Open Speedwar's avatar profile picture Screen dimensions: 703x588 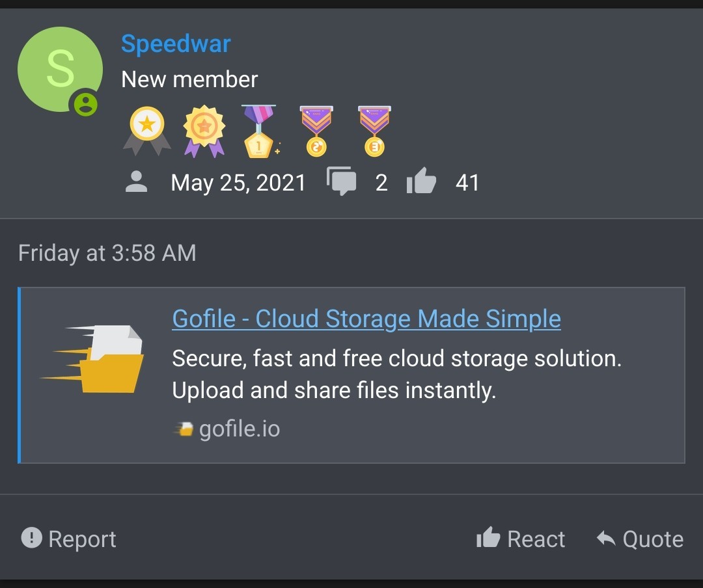point(60,69)
